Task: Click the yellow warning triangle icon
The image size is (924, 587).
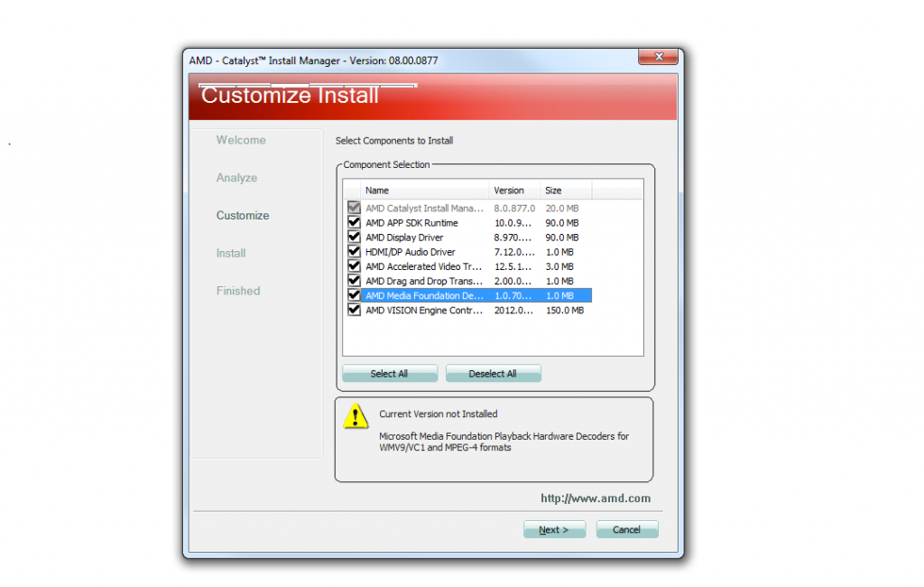Action: coord(356,416)
